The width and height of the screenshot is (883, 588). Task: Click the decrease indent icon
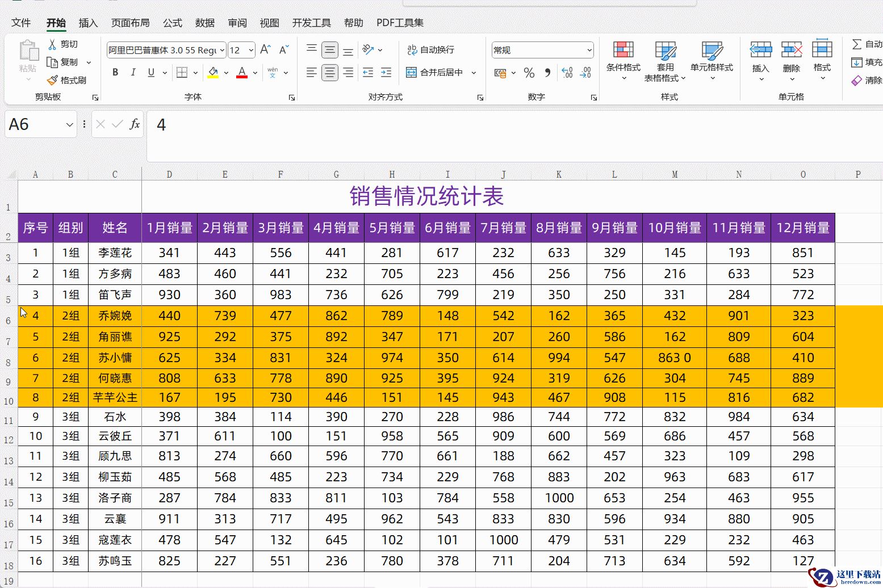coord(368,73)
